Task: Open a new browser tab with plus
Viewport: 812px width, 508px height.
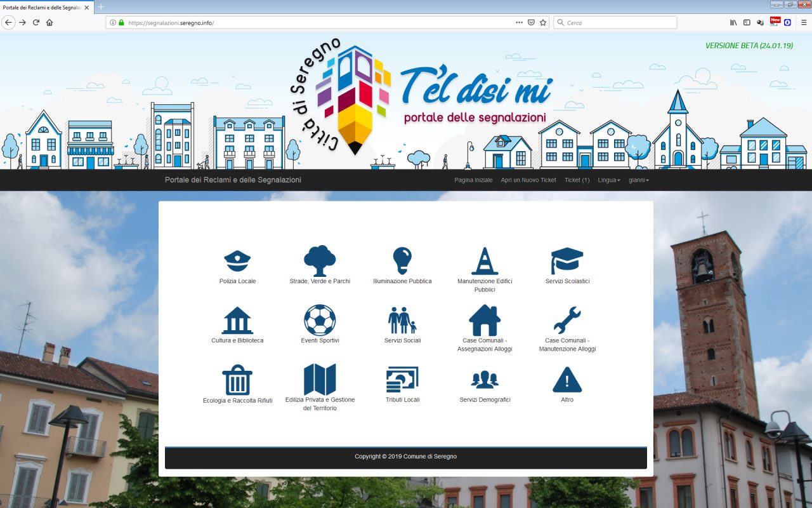Action: pos(101,7)
